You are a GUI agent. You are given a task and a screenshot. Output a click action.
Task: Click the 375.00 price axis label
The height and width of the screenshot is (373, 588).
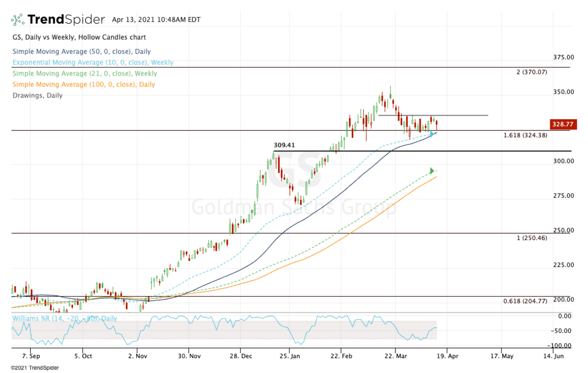(563, 57)
